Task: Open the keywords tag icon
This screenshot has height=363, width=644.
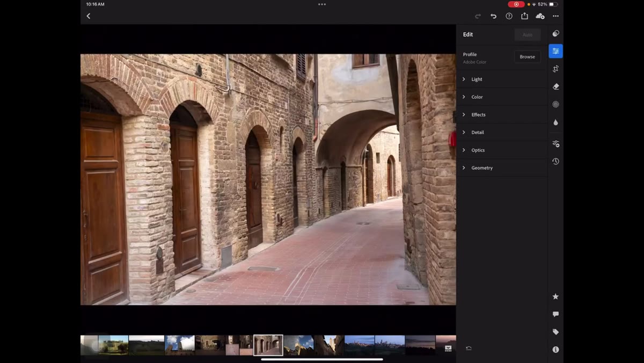Action: pos(555,332)
